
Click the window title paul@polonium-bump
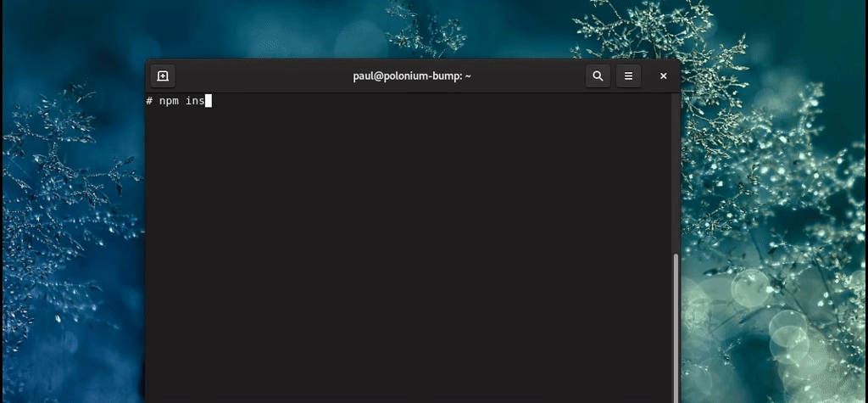point(412,76)
